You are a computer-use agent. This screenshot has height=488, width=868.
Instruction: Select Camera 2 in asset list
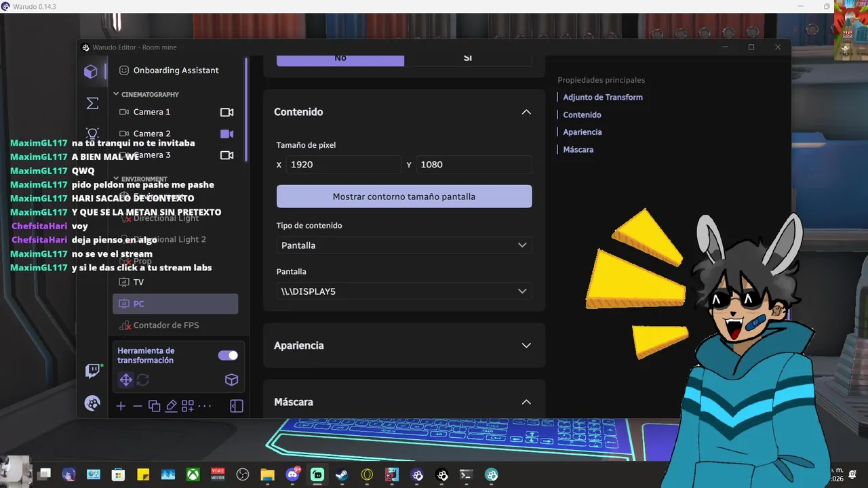152,134
